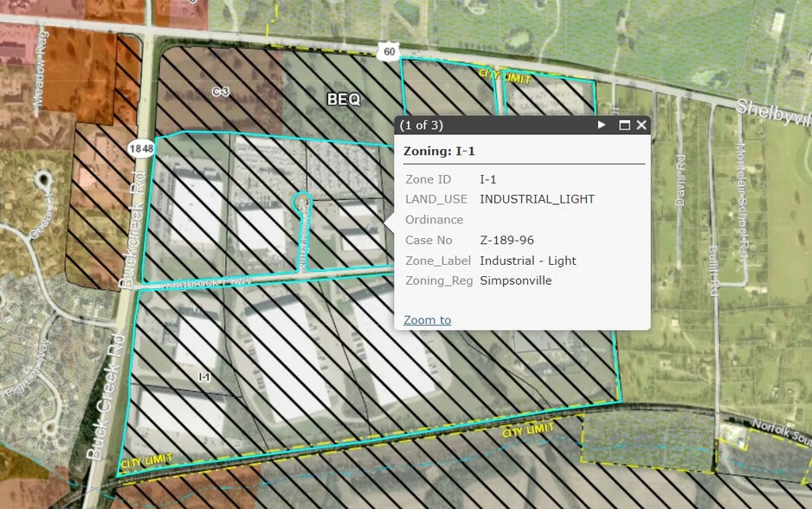Click the 1848 route marker

click(140, 148)
